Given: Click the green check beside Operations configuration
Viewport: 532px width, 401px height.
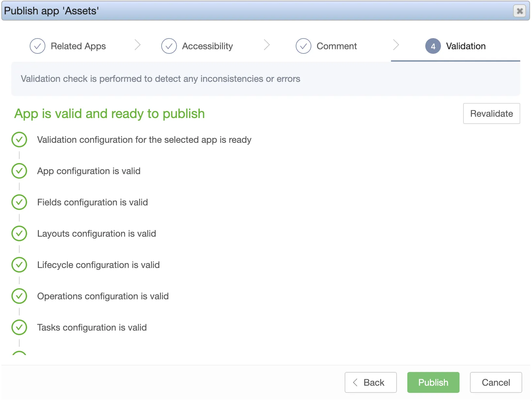Looking at the screenshot, I should coord(19,296).
